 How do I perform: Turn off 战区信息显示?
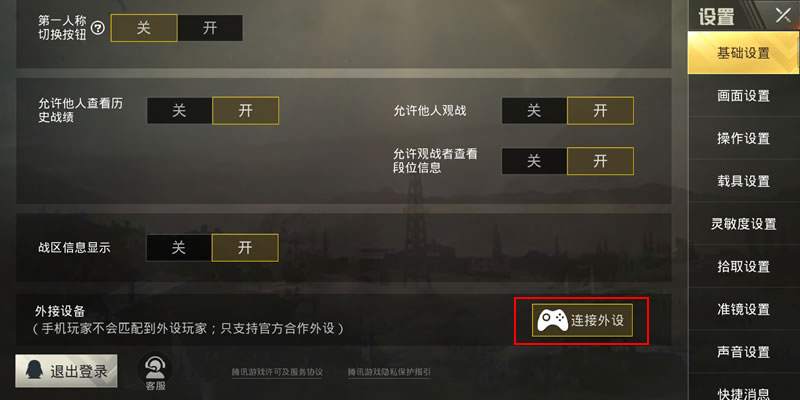pos(179,248)
